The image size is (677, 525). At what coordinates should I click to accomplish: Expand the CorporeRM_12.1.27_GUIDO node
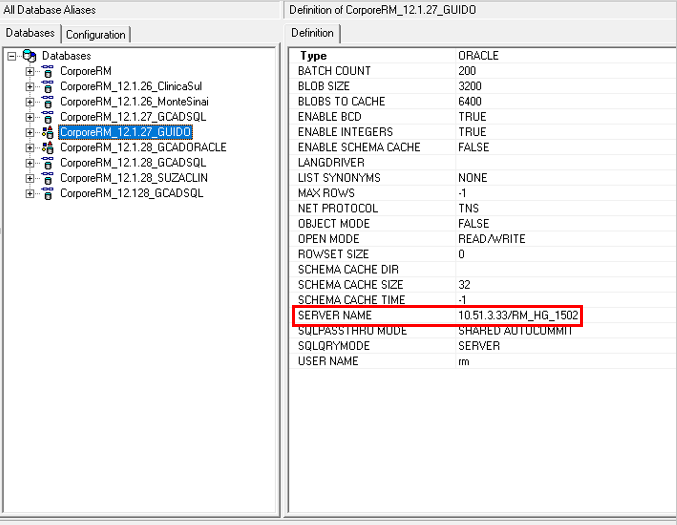(29, 132)
